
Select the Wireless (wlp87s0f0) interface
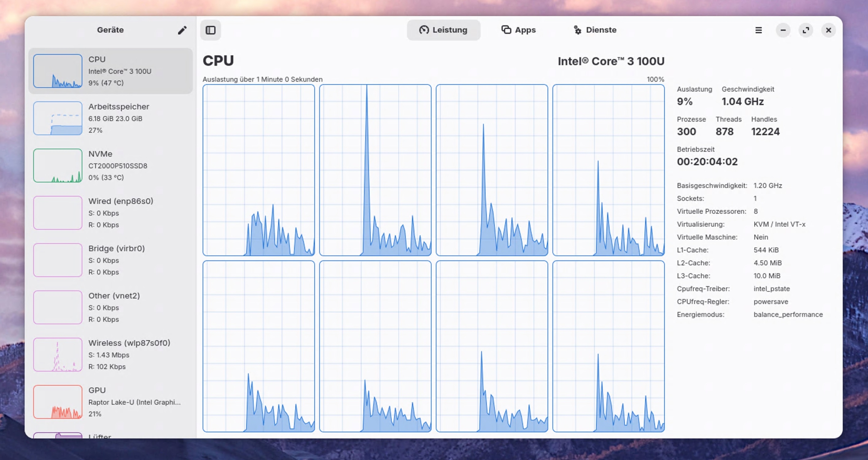[x=110, y=354]
